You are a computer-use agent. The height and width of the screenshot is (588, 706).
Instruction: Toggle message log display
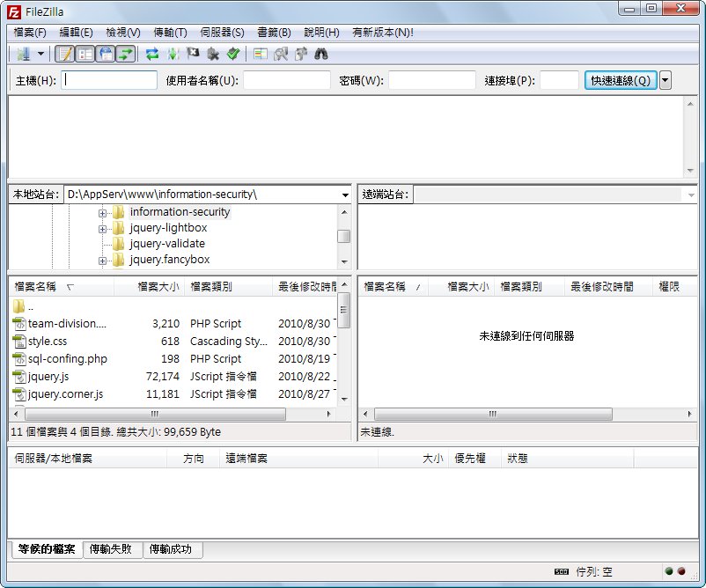65,54
